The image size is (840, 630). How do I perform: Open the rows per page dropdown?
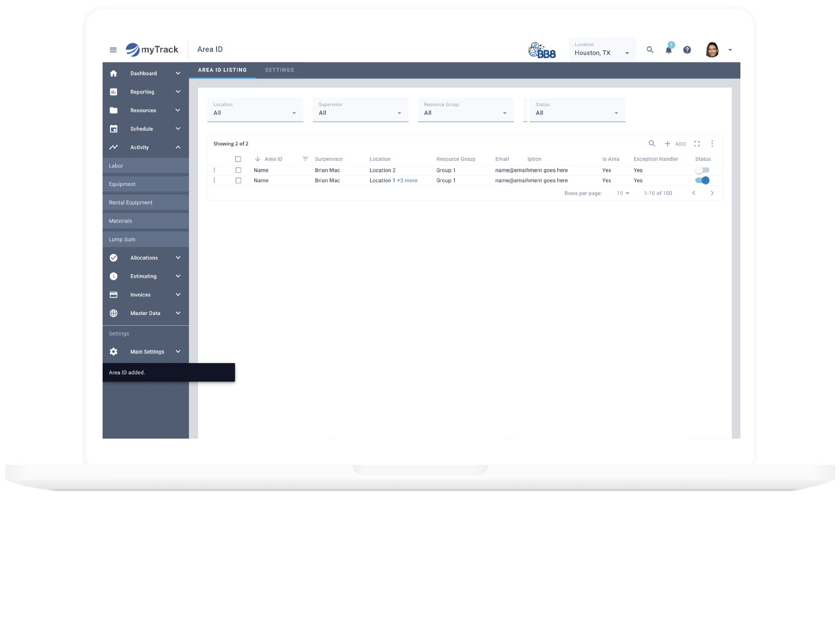623,193
